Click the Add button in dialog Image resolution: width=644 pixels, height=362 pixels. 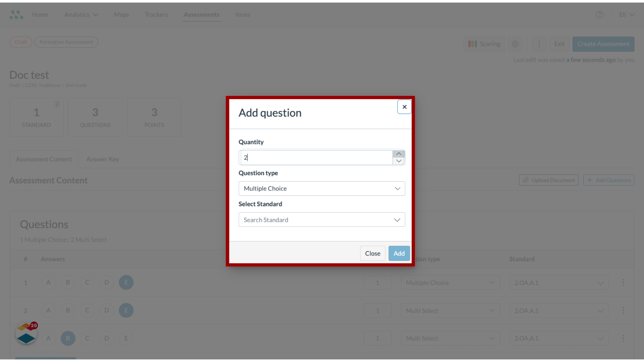tap(398, 253)
